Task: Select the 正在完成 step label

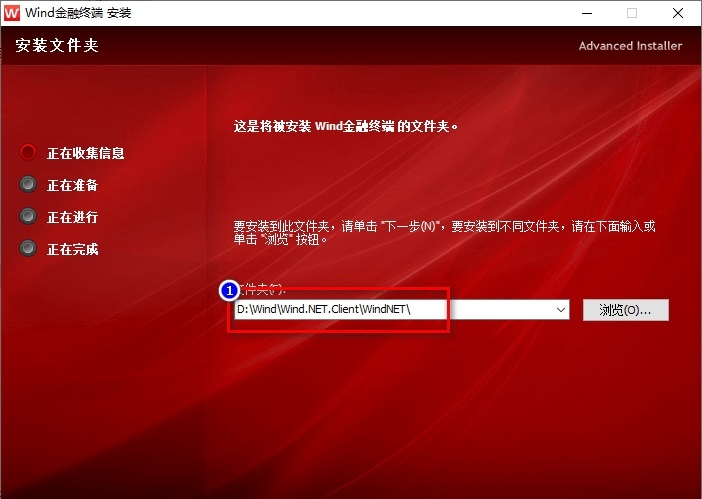Action: pos(73,249)
